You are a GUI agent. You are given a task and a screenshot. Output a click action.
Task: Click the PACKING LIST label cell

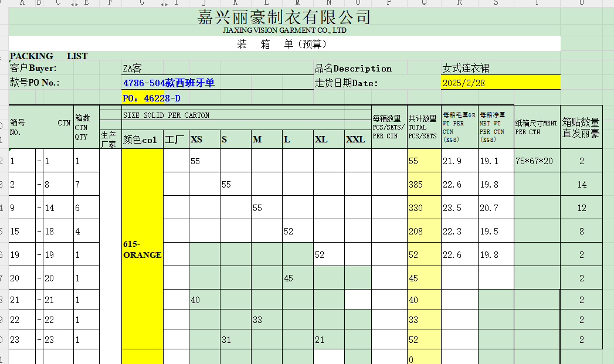pos(48,56)
